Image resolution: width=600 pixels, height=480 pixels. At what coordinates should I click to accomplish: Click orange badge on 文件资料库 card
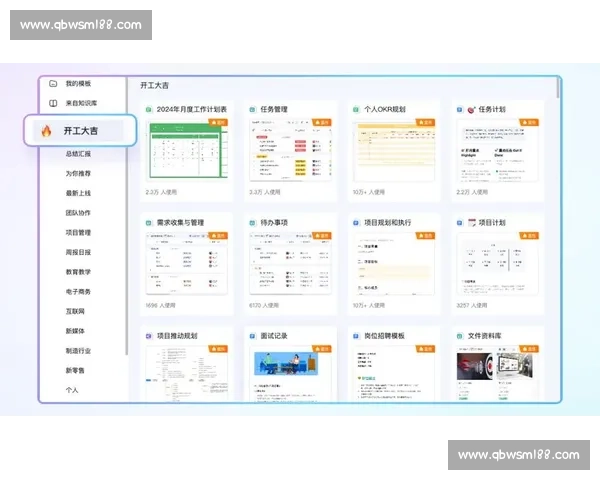529,349
